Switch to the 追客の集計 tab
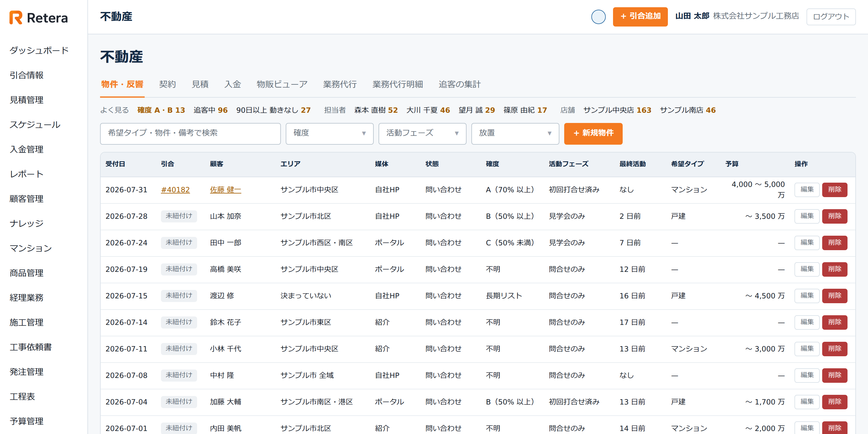Image resolution: width=868 pixels, height=434 pixels. [460, 84]
